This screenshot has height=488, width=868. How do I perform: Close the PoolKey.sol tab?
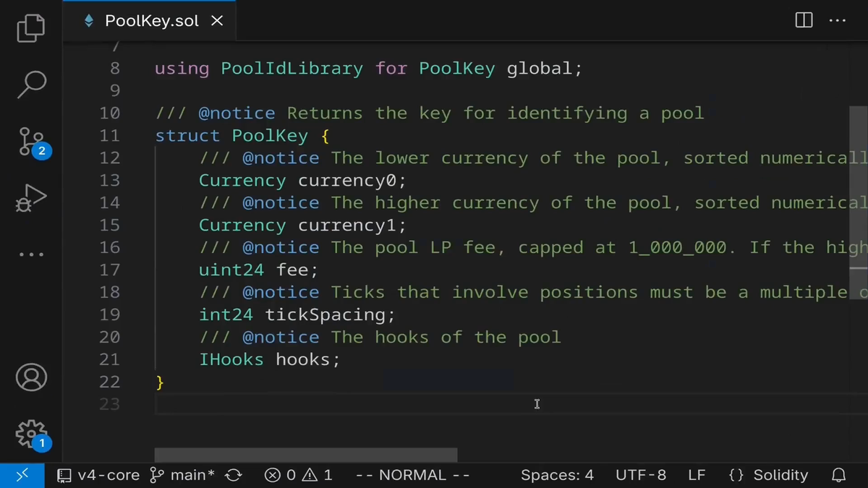pyautogui.click(x=216, y=21)
